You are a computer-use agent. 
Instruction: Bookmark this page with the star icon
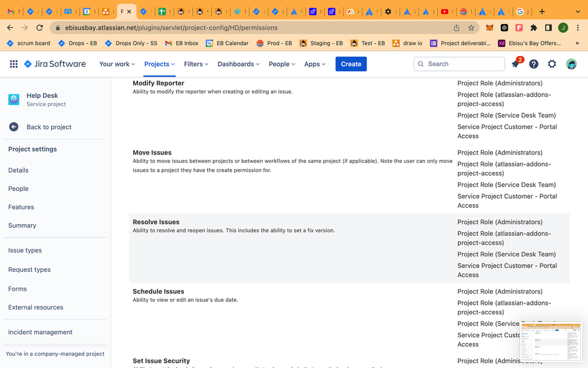pos(471,28)
